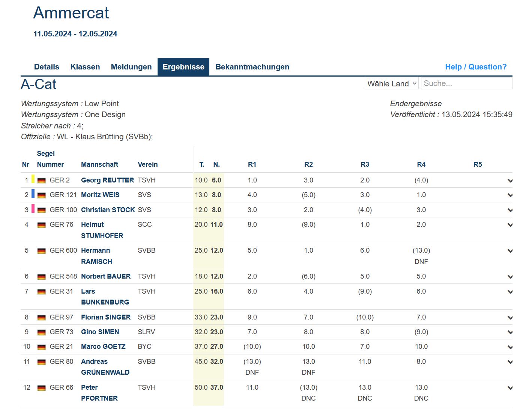Expand details chevron for Helmut Stumhofer
Image resolution: width=532 pixels, height=410 pixels.
[x=509, y=225]
